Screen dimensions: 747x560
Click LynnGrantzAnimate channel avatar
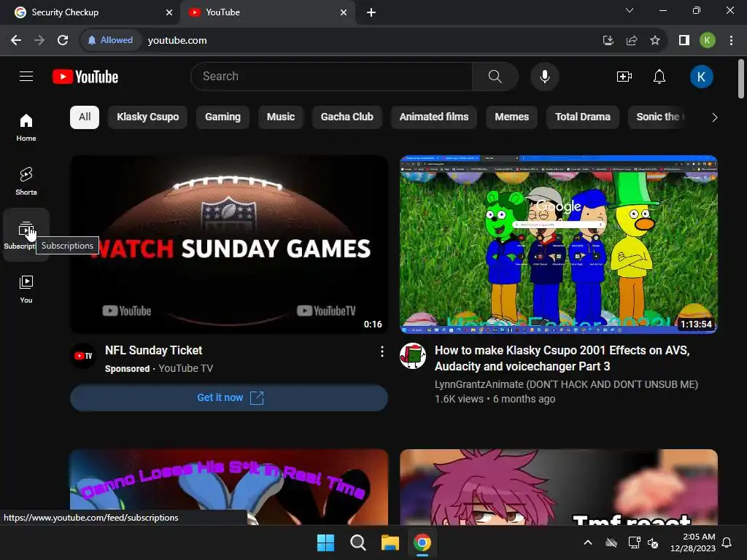pyautogui.click(x=413, y=356)
